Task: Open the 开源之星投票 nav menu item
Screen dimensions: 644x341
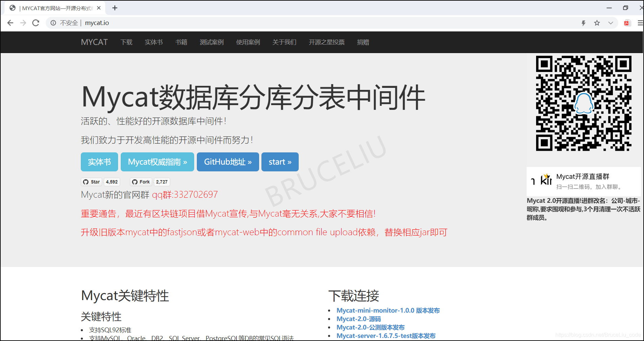Action: [327, 42]
